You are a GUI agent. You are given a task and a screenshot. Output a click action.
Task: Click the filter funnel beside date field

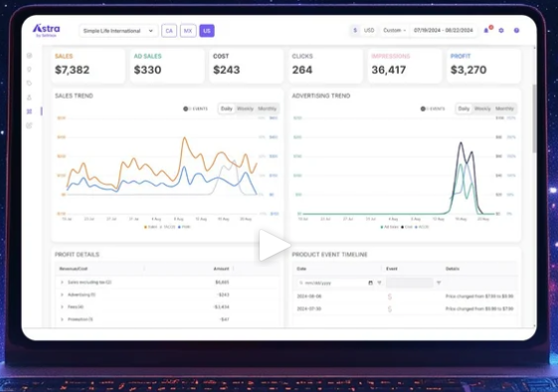pos(379,283)
